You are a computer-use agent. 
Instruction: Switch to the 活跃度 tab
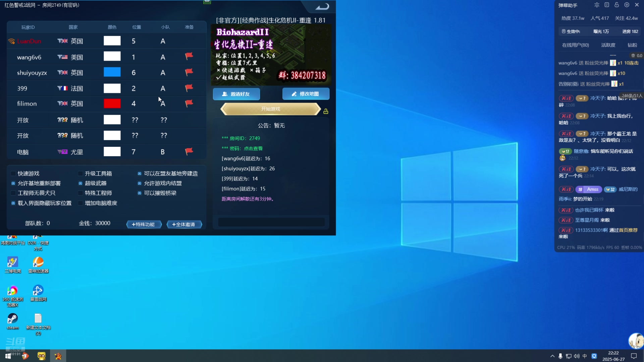coord(608,45)
